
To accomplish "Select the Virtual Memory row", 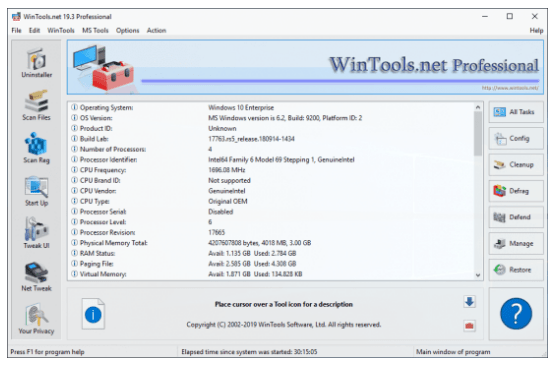I will pos(272,274).
